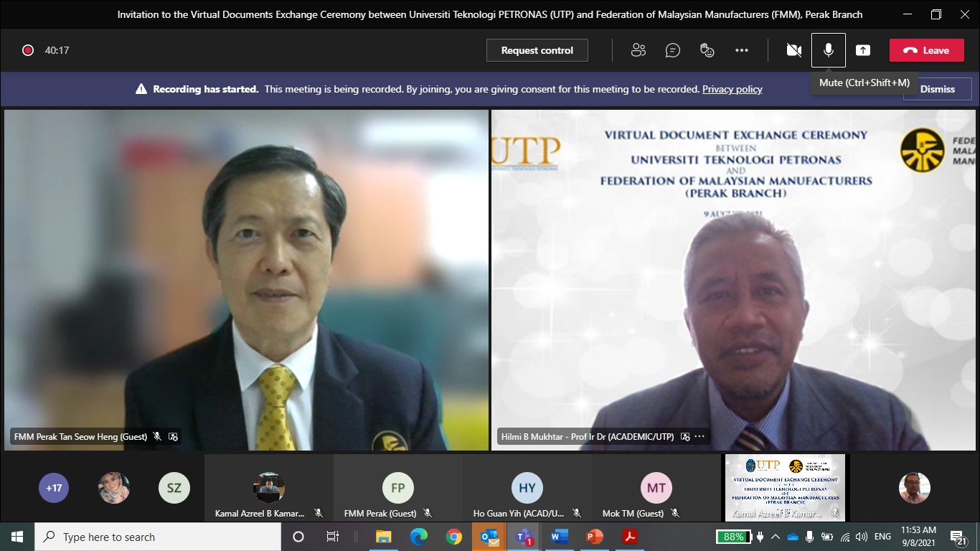The height and width of the screenshot is (551, 980).
Task: Select the SZ participant avatar
Action: point(174,488)
